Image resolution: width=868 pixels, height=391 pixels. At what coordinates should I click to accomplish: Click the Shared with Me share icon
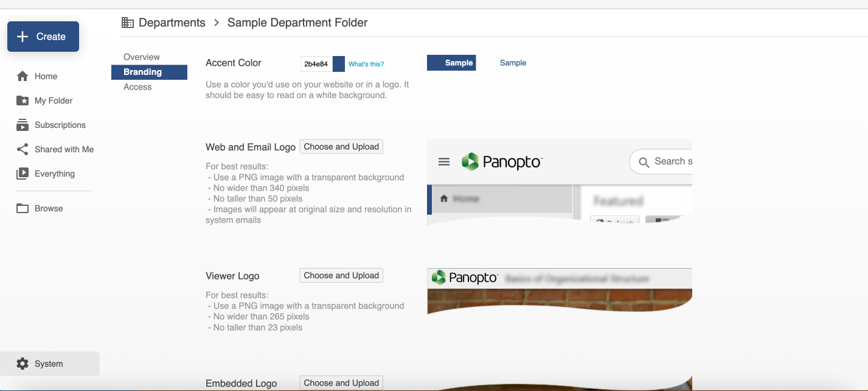point(23,149)
